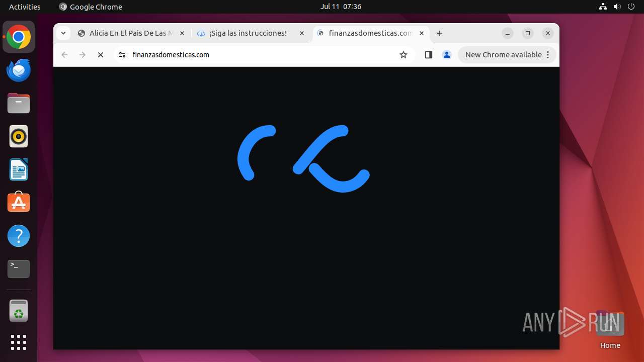
Task: Open Google Chrome app menu in top bar
Action: click(91, 7)
